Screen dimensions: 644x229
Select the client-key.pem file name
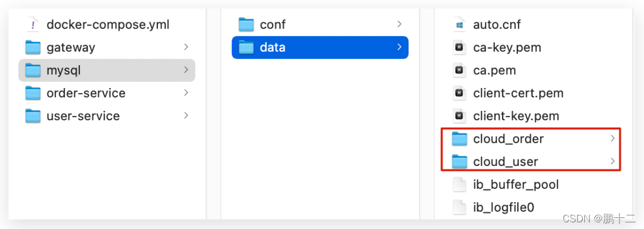(516, 116)
